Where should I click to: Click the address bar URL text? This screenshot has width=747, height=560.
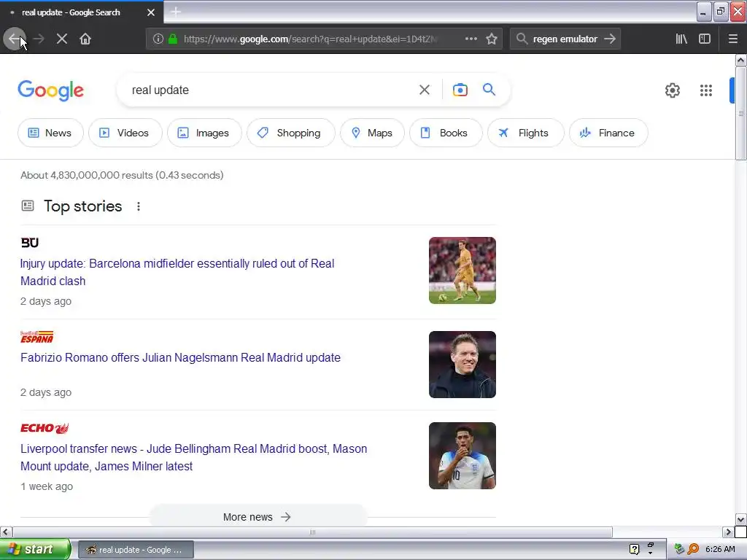(x=309, y=39)
